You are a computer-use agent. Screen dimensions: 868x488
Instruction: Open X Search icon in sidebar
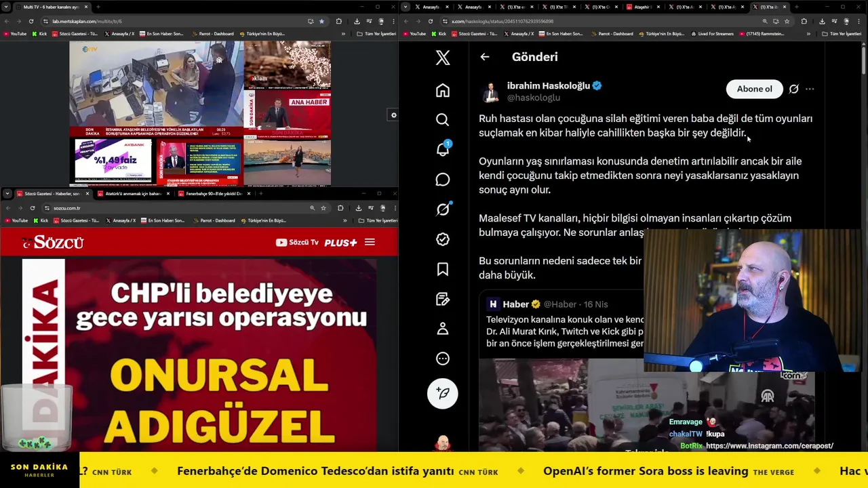(x=443, y=120)
